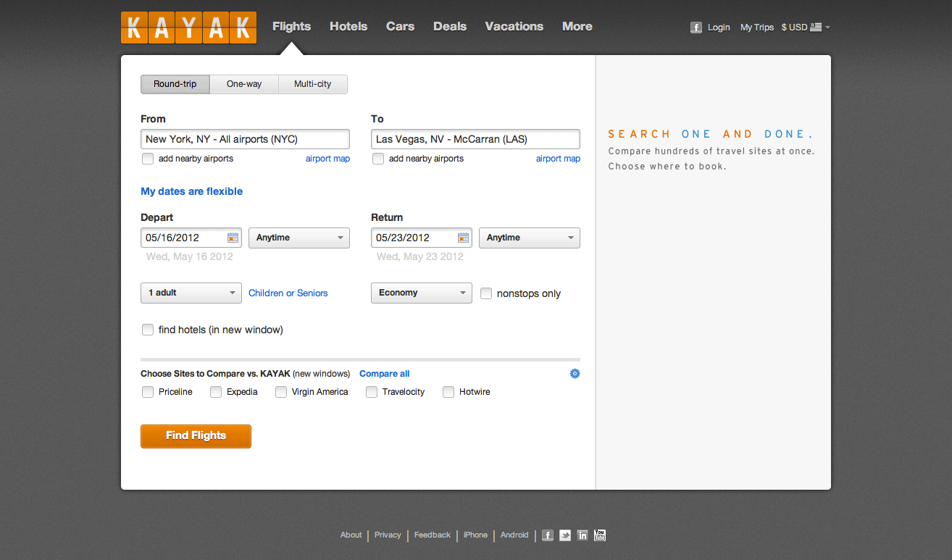Click the Depart date field 05/16/2012
952x560 pixels.
tap(191, 238)
